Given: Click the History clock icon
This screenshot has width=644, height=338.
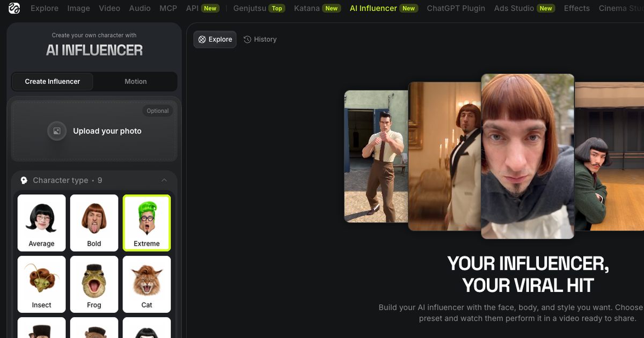Looking at the screenshot, I should (x=247, y=39).
